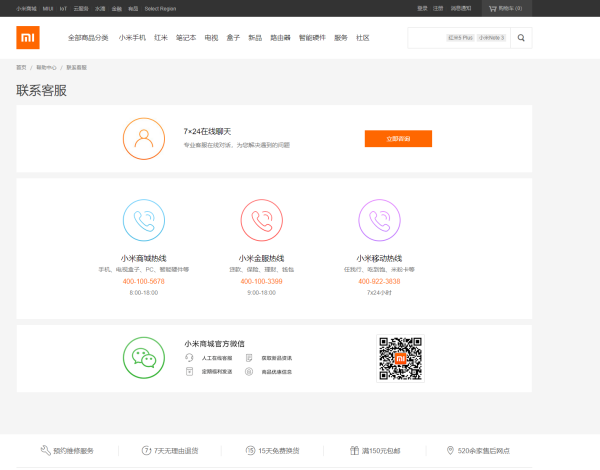
Task: Click the MIUI top bar link
Action: tap(48, 8)
